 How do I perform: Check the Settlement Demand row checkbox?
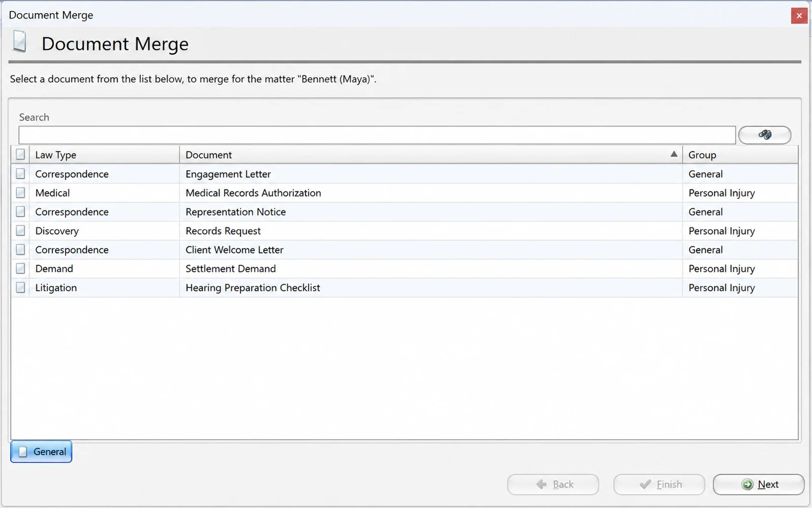tap(20, 268)
